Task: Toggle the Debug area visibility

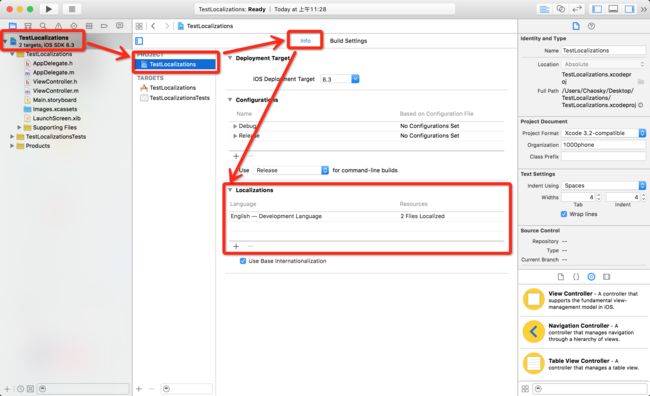Action: coord(613,9)
